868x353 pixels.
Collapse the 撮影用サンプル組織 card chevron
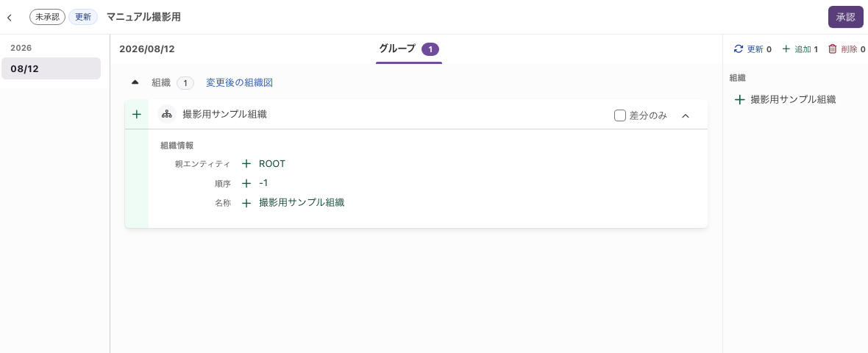click(x=686, y=115)
